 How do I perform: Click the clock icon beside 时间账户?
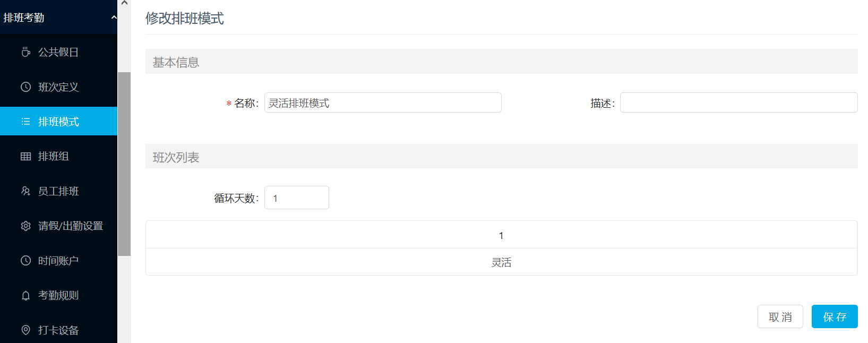25,261
